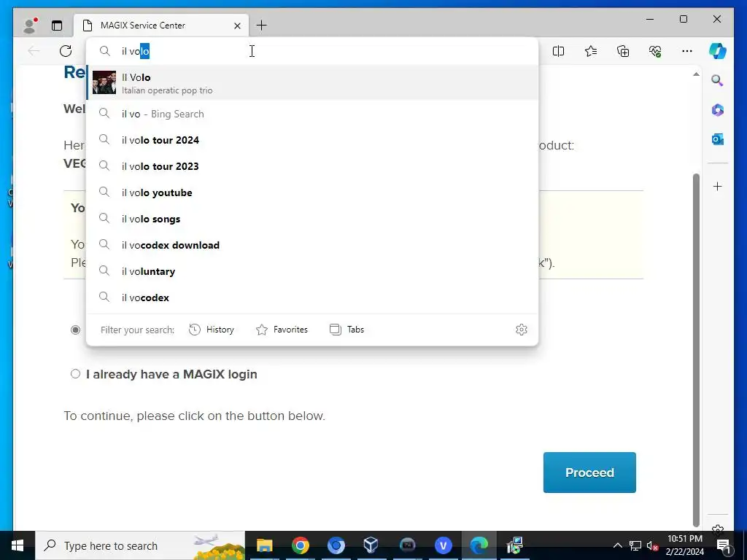Open File Explorer from taskbar
747x560 pixels.
point(264,545)
